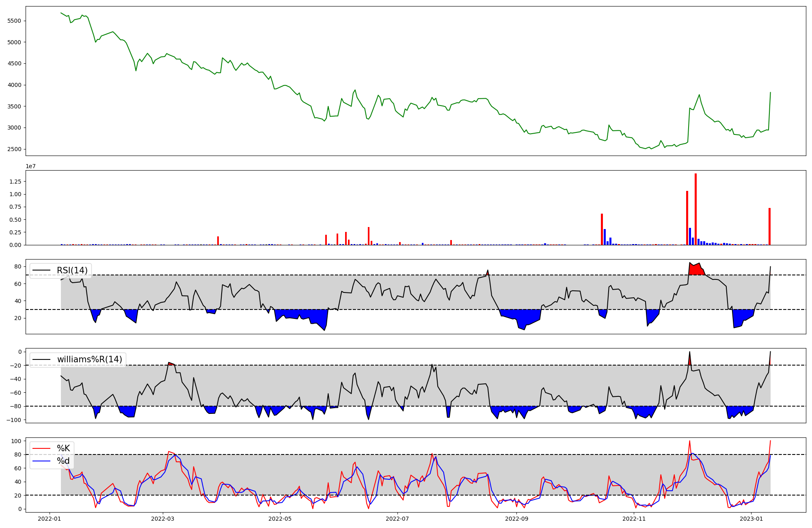Click the 2022-05 x-axis date label
The height and width of the screenshot is (528, 812).
tap(280, 519)
